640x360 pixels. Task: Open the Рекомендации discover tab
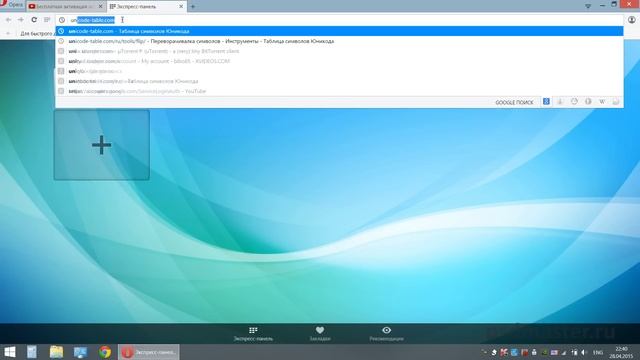387,333
